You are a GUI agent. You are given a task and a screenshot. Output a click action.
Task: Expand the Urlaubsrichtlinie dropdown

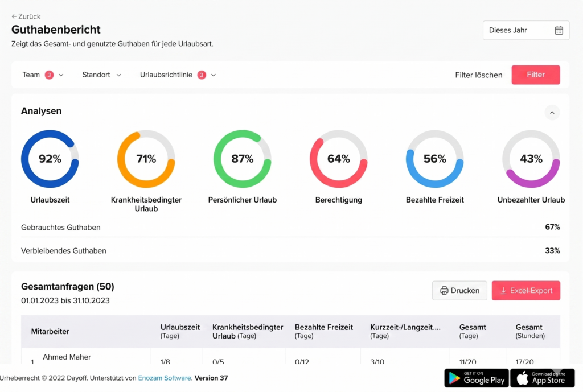214,75
